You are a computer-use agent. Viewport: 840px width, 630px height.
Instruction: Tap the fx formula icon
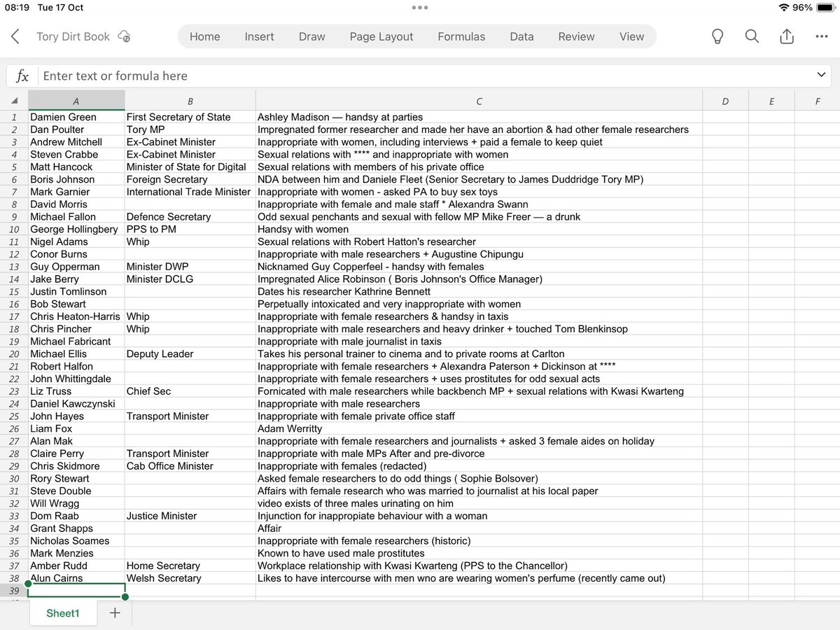(x=21, y=75)
